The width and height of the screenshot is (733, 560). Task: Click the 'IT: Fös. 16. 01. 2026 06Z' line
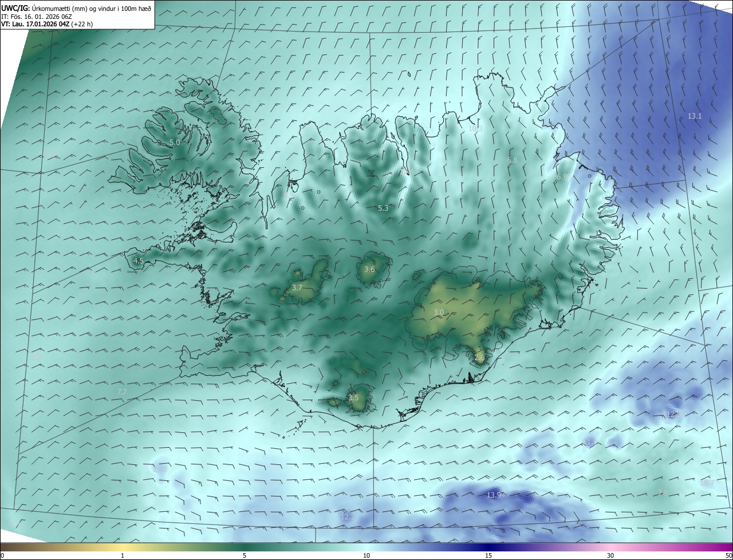click(x=36, y=17)
